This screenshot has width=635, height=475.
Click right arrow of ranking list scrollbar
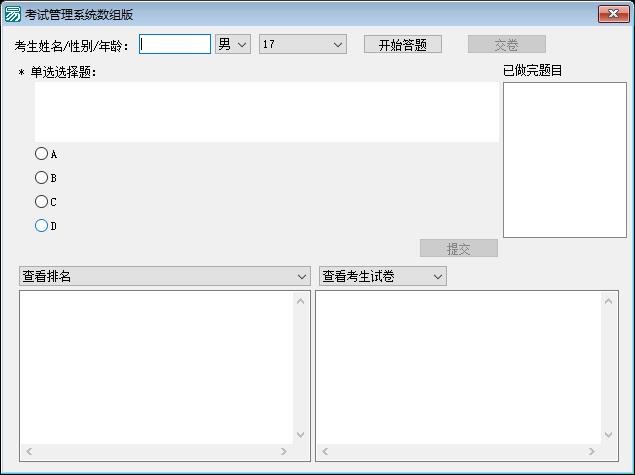tap(283, 452)
